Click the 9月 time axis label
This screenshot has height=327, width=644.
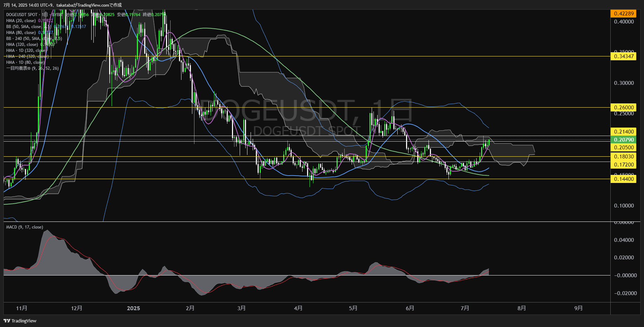(x=579, y=308)
